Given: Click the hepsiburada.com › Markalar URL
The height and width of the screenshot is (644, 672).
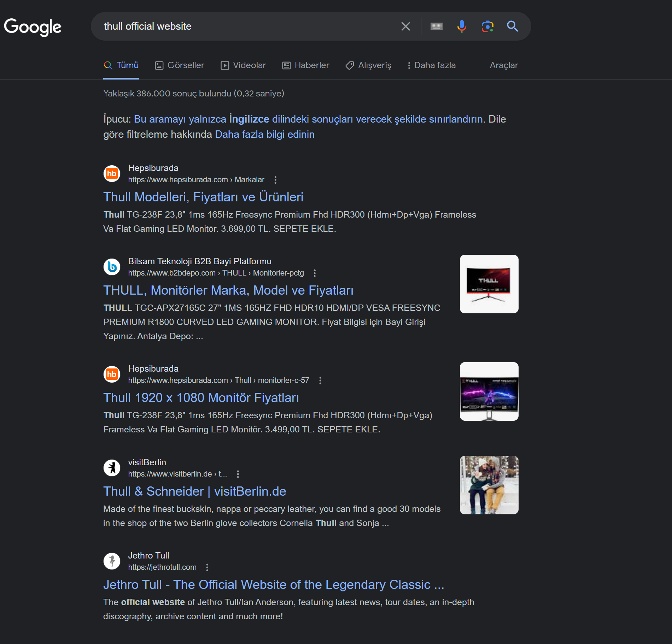Looking at the screenshot, I should (196, 180).
